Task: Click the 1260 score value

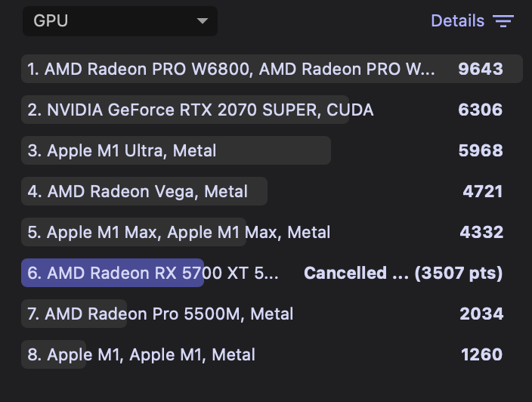Action: pos(481,354)
